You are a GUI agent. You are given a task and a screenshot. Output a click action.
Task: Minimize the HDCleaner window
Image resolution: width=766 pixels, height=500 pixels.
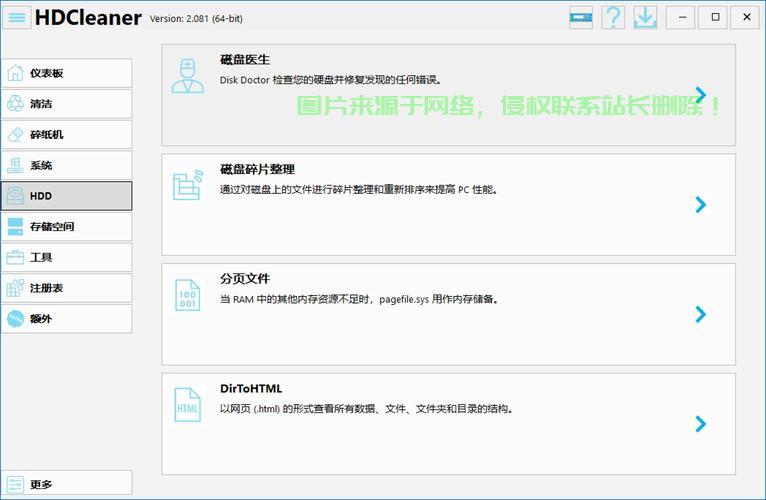pos(683,18)
